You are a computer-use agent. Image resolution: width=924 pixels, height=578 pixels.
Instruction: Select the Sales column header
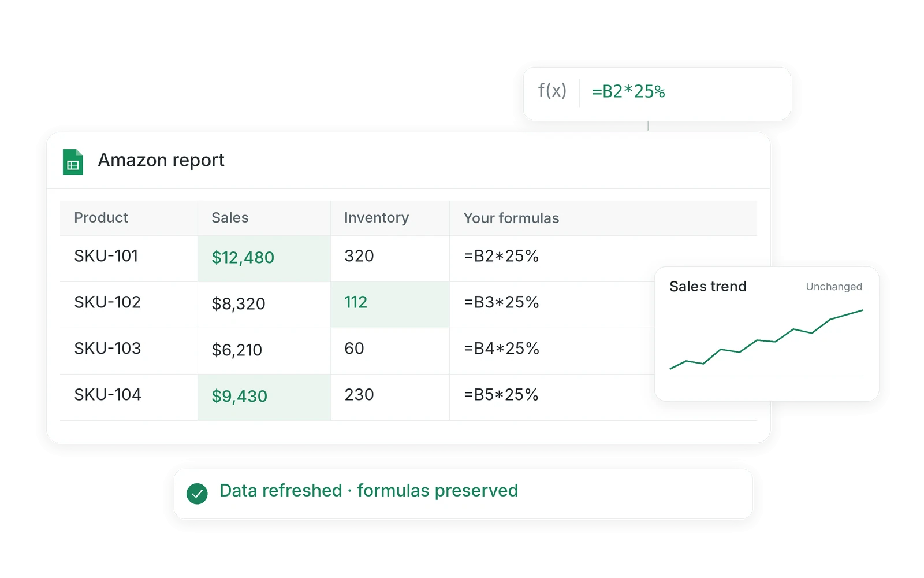point(264,218)
